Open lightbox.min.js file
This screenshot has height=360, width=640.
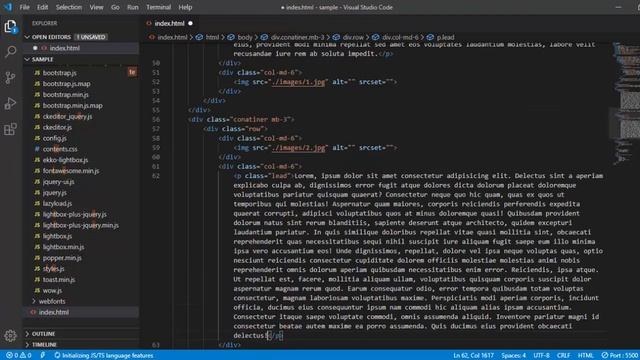click(x=63, y=247)
